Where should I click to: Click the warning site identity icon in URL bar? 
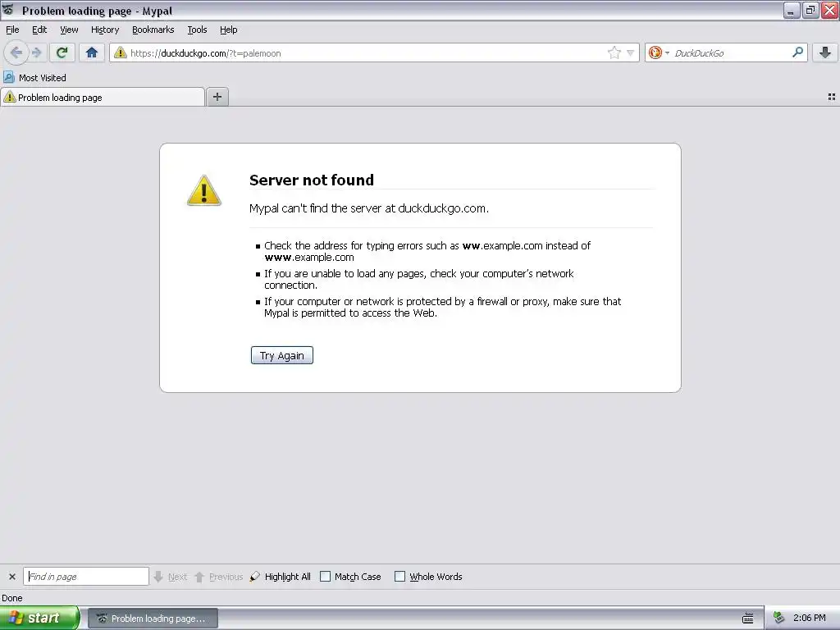click(x=121, y=52)
